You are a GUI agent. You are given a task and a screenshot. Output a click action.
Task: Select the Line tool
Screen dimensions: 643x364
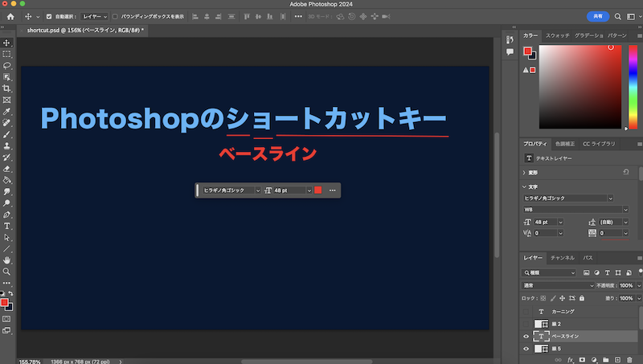pyautogui.click(x=6, y=249)
